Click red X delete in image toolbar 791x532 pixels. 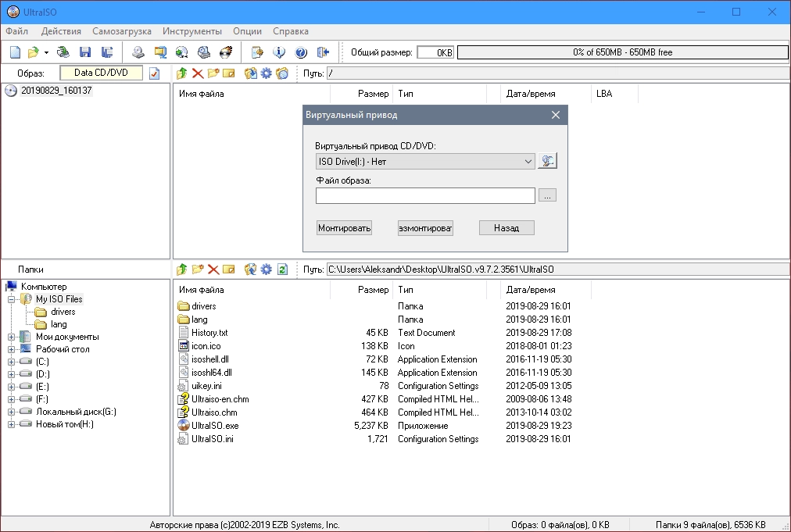coord(198,73)
